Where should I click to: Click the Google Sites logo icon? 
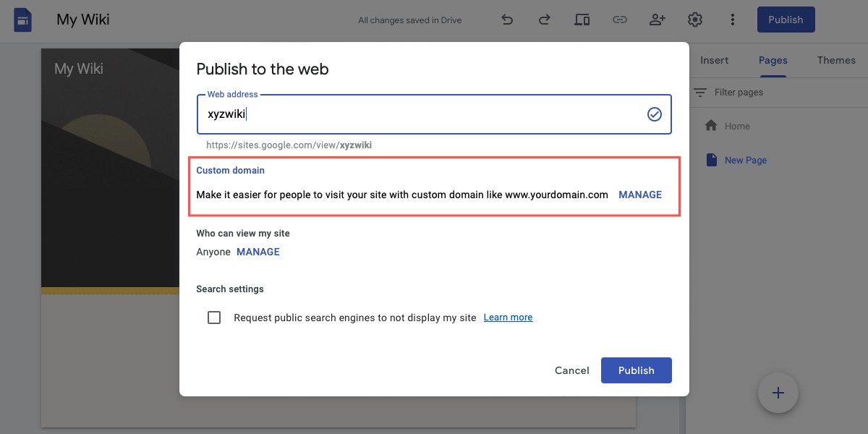pyautogui.click(x=22, y=20)
